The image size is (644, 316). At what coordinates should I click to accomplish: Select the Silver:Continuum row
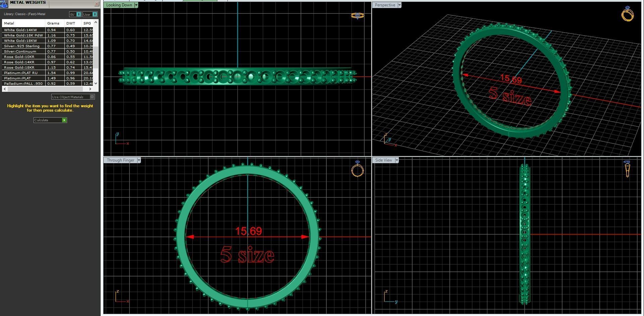48,51
